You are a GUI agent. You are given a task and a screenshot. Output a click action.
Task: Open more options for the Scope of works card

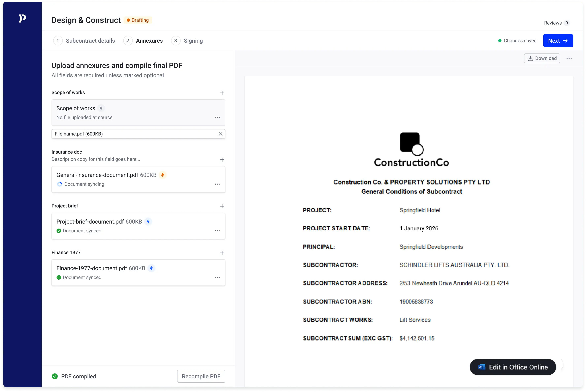click(x=217, y=118)
